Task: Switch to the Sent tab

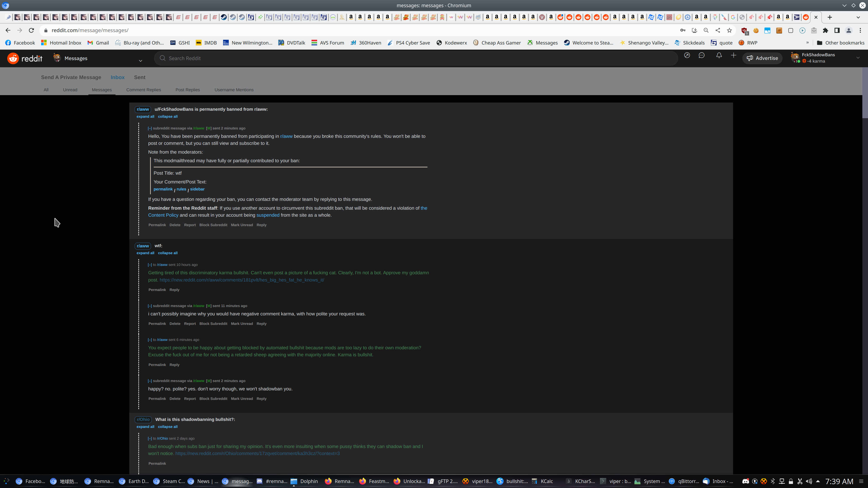Action: [x=139, y=77]
